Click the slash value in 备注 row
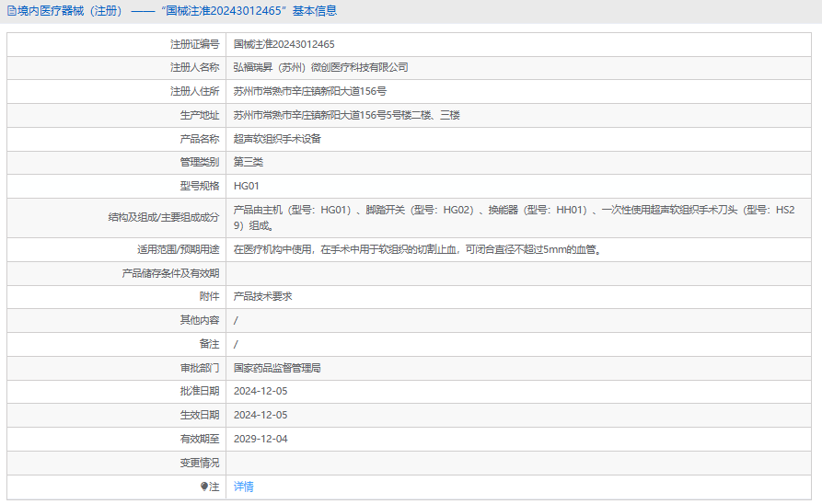This screenshot has width=822, height=504. [236, 344]
